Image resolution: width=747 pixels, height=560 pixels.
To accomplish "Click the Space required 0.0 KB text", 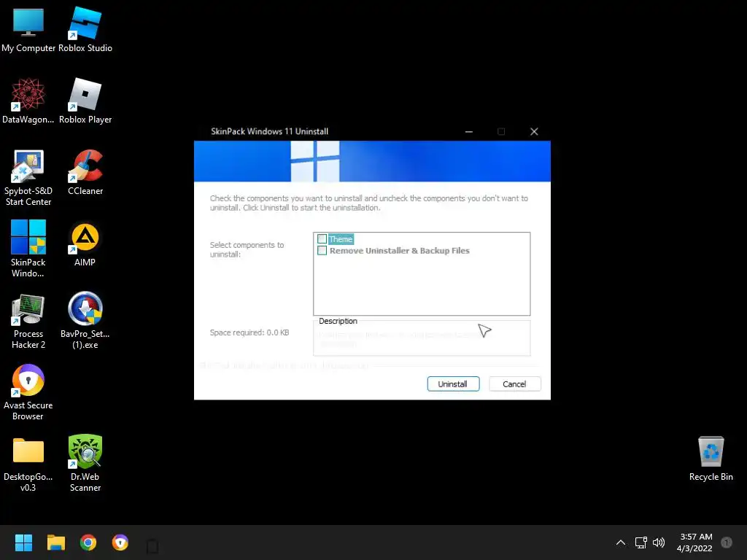I will pos(249,332).
